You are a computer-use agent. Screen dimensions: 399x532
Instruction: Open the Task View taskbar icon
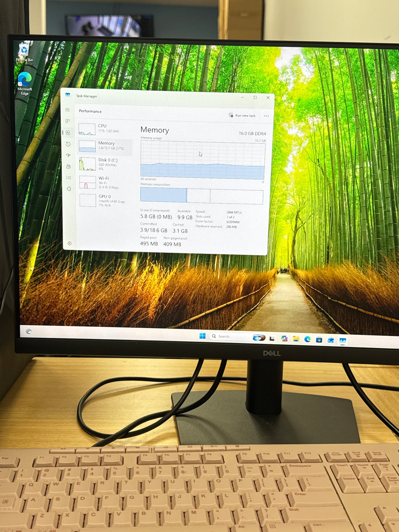[272, 338]
